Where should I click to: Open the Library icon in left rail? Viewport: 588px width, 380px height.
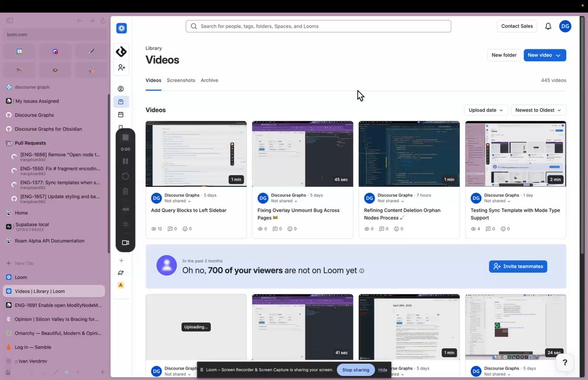coord(121,102)
